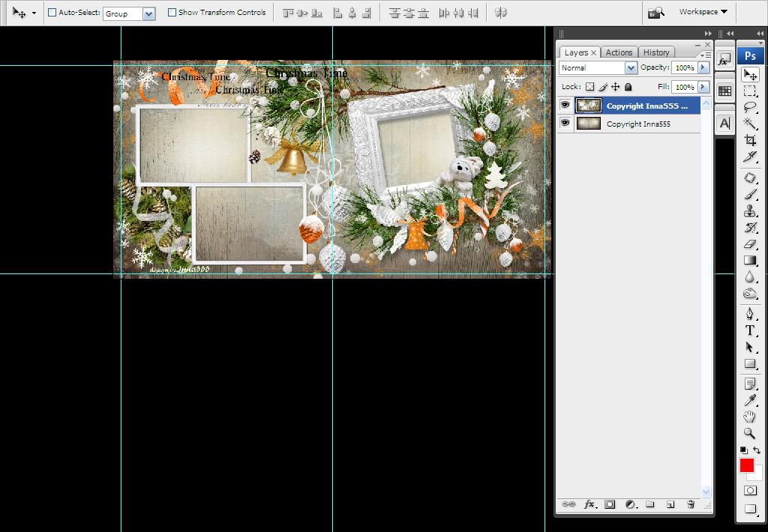The image size is (768, 532).
Task: Toggle lock position
Action: (x=615, y=87)
